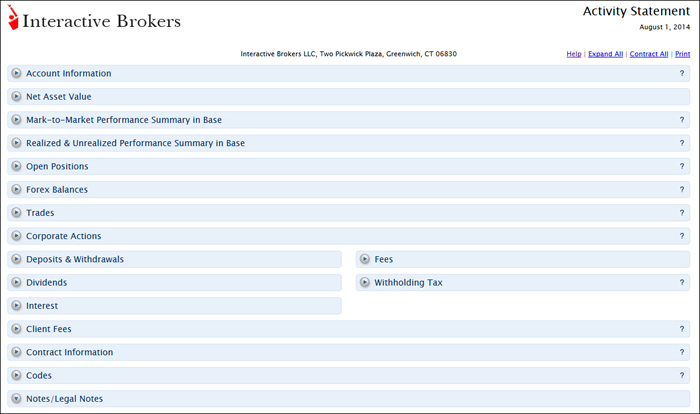Select the Account Information heading text
This screenshot has width=700, height=414.
69,73
